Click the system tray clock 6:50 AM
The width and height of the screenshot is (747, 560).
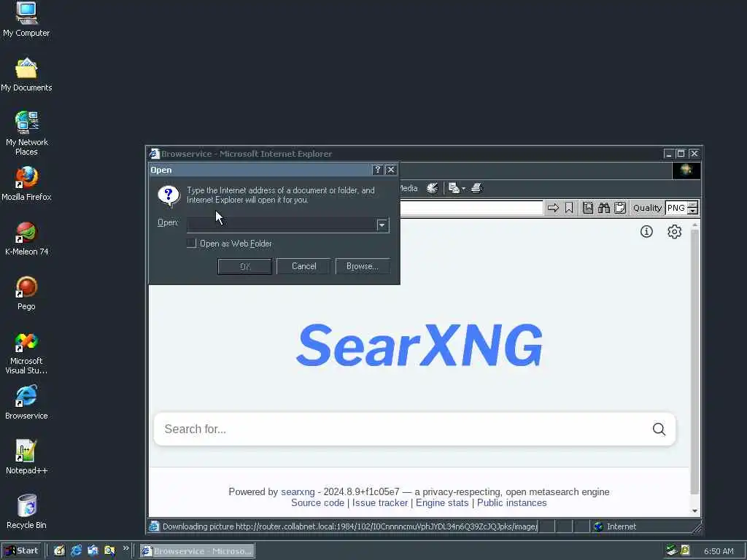719,551
